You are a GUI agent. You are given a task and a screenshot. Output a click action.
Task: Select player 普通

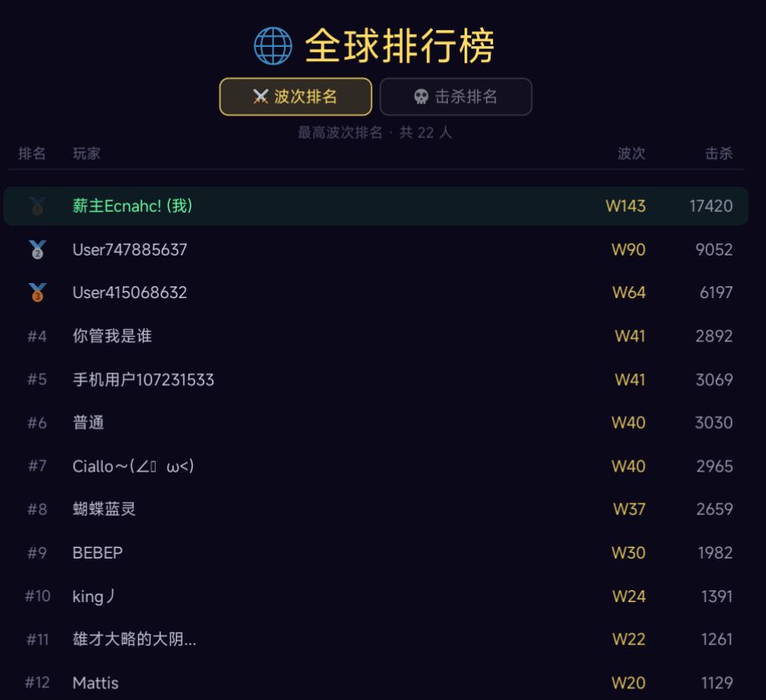(x=89, y=423)
